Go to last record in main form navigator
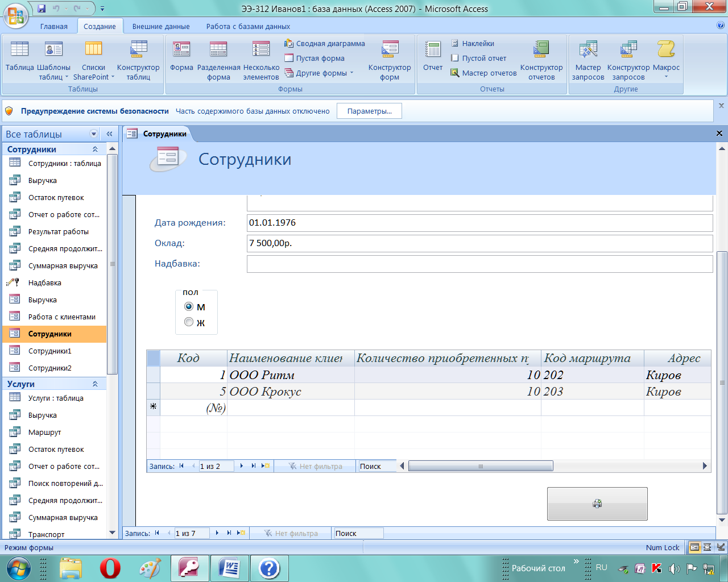Image resolution: width=728 pixels, height=582 pixels. [x=229, y=533]
